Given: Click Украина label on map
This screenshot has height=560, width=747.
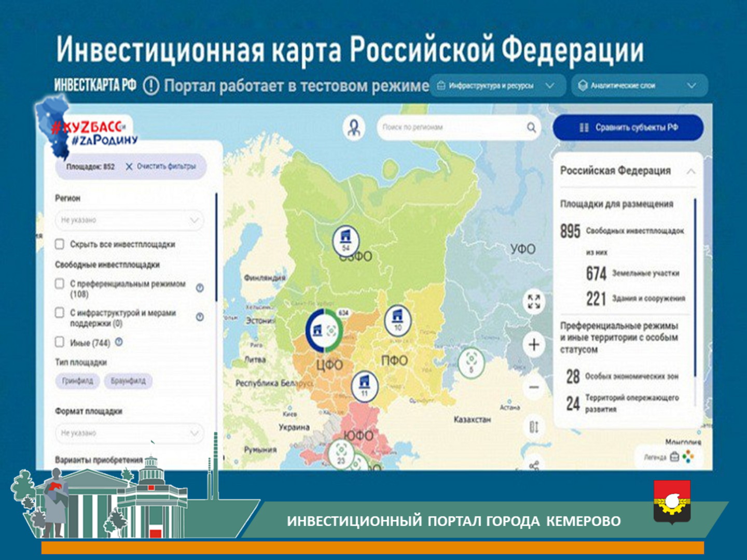Looking at the screenshot, I should click(x=294, y=428).
